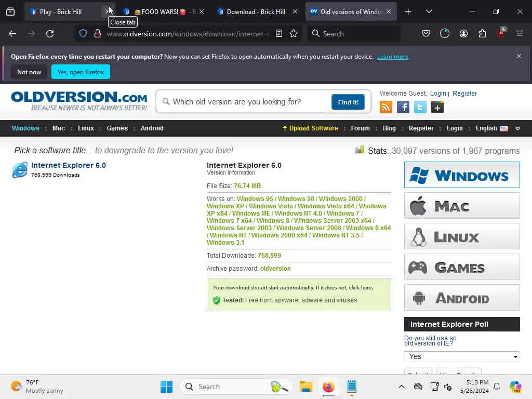Open the Linux menu item

86,128
